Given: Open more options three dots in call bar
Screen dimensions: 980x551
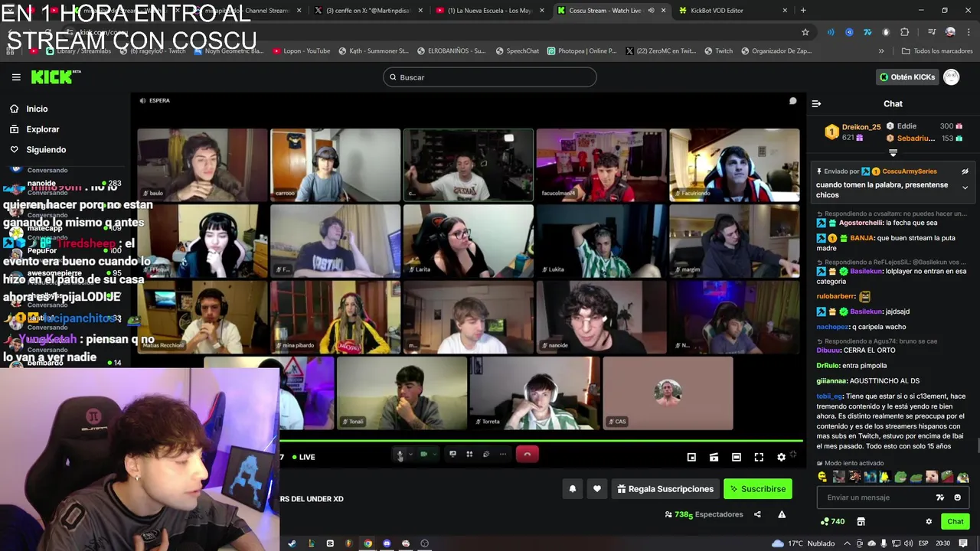Looking at the screenshot, I should coord(503,455).
